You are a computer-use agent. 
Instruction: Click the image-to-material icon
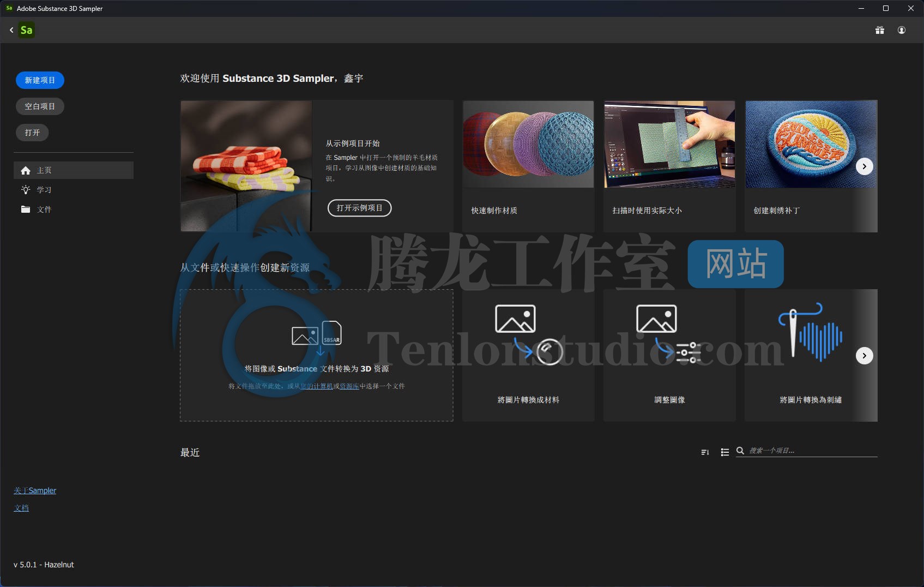coord(528,334)
